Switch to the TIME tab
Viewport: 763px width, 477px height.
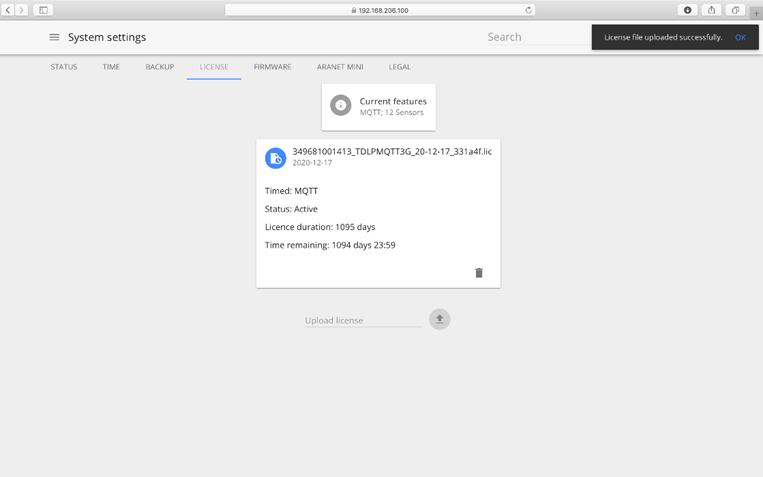click(111, 67)
